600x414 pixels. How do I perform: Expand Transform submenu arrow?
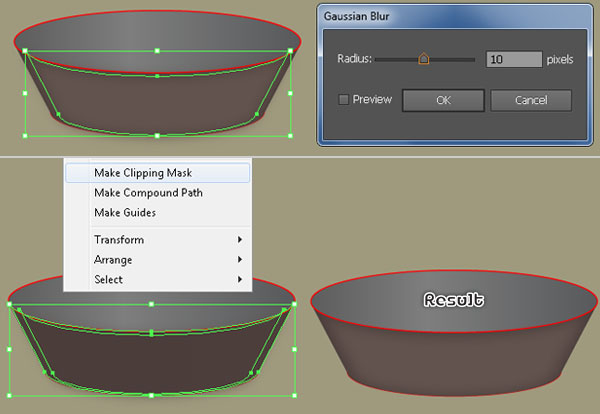[x=240, y=240]
